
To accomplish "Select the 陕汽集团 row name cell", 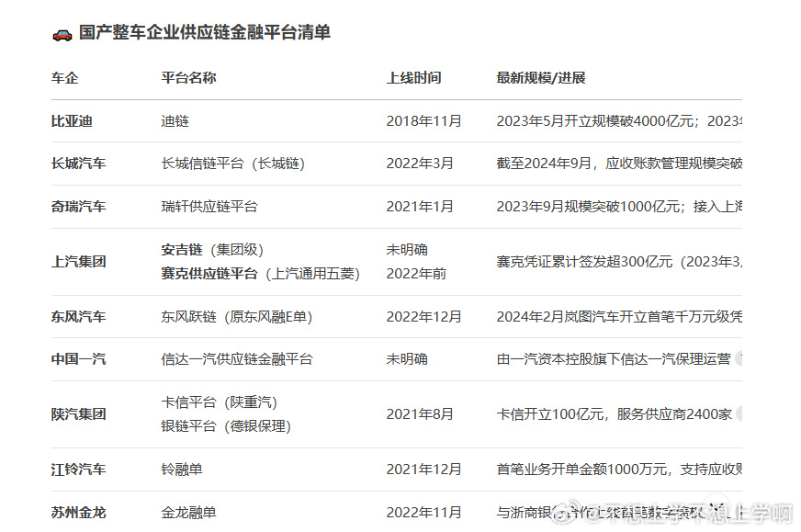I will pos(79,414).
